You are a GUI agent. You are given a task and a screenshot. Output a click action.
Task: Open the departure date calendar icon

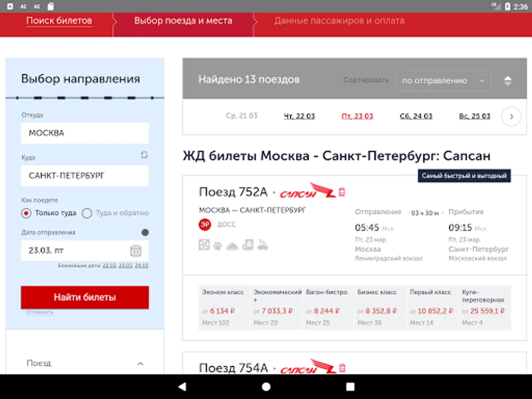point(136,250)
